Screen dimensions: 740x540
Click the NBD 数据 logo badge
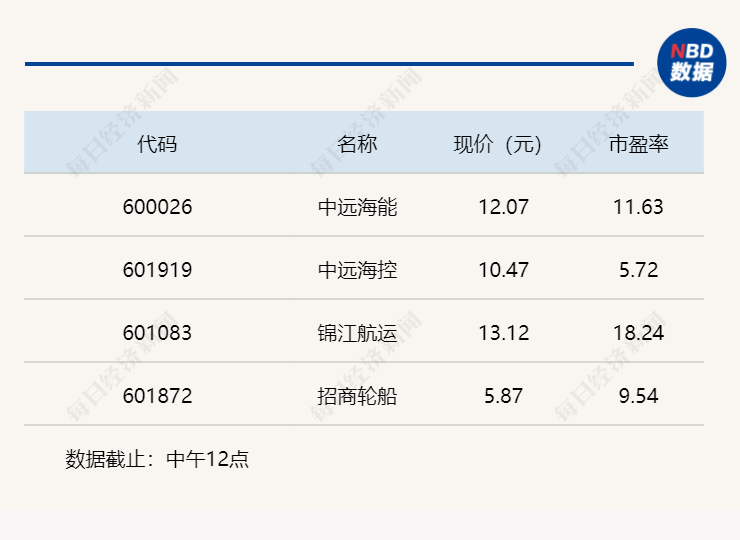click(691, 63)
